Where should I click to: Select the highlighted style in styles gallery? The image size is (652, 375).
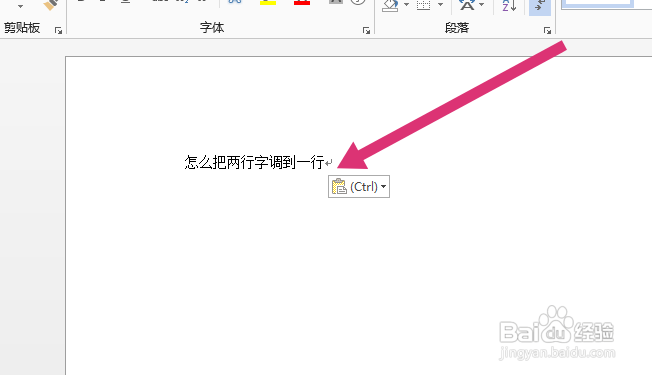tap(598, 4)
